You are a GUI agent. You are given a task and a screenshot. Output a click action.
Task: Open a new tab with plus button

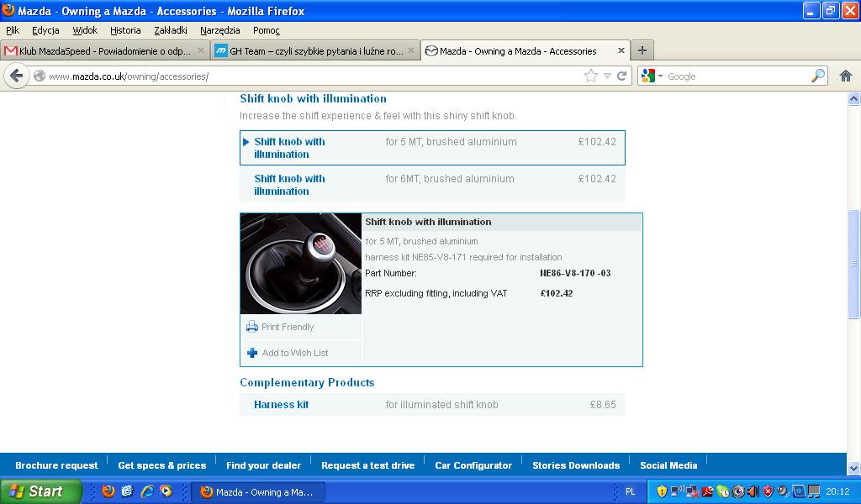click(x=642, y=50)
